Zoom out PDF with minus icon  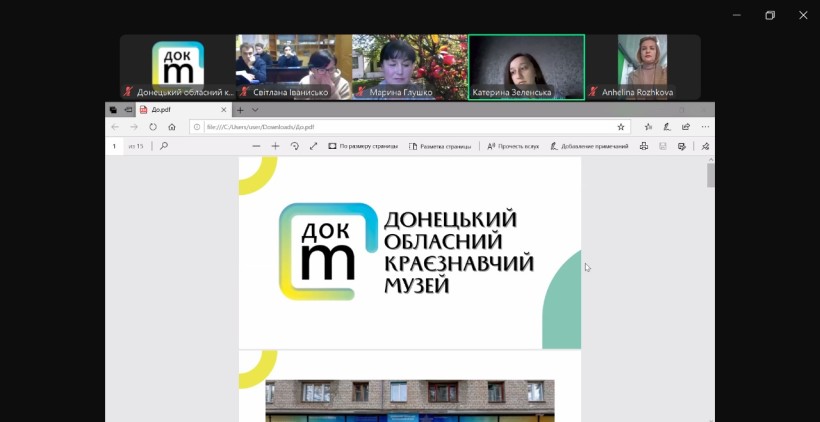[256, 146]
